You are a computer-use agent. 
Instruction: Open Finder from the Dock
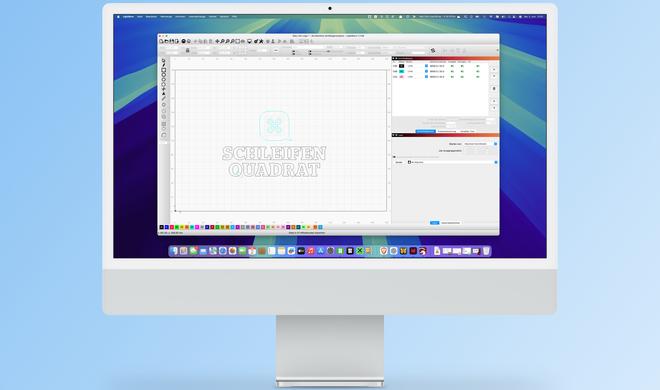tap(174, 251)
